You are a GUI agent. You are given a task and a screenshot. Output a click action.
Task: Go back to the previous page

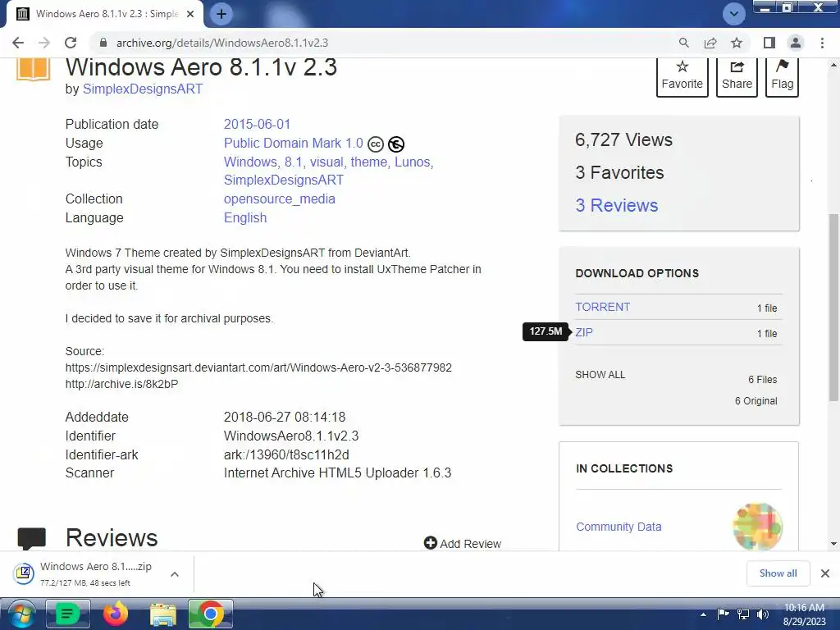click(x=18, y=43)
